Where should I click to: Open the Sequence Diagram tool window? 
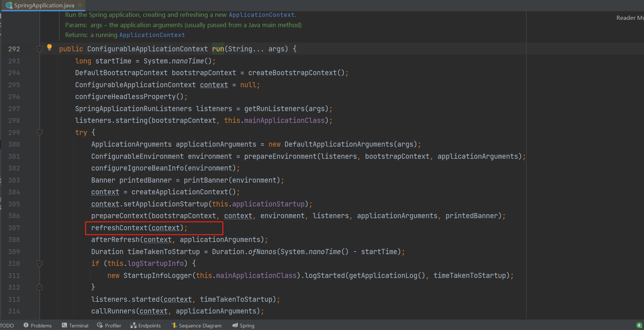pos(196,326)
